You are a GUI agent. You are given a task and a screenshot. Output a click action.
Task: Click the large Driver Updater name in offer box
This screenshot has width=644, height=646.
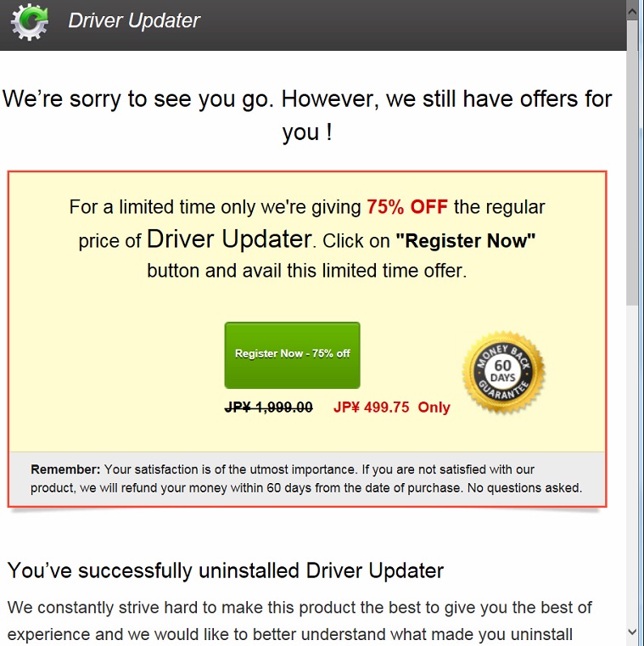pos(229,239)
